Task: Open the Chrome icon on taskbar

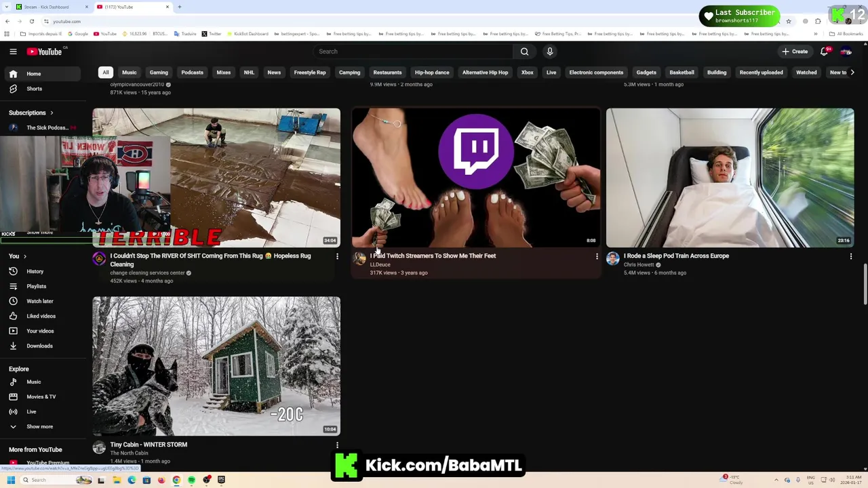Action: coord(176,480)
